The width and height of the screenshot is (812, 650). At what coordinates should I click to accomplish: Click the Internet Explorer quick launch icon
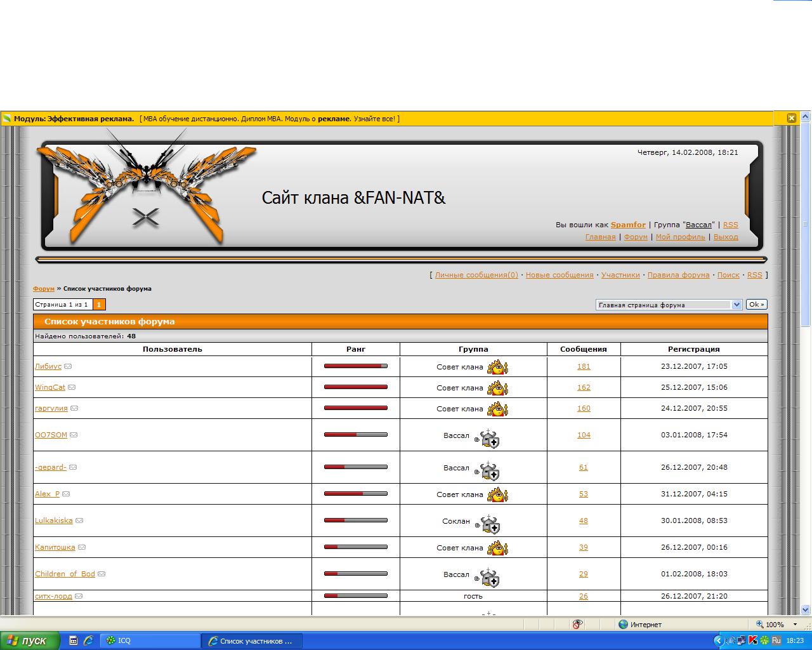tap(88, 640)
